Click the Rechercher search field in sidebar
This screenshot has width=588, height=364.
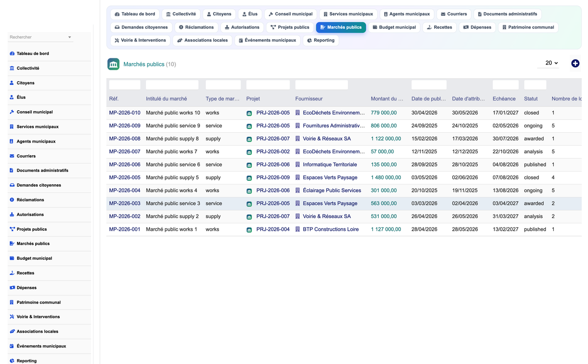pyautogui.click(x=37, y=37)
